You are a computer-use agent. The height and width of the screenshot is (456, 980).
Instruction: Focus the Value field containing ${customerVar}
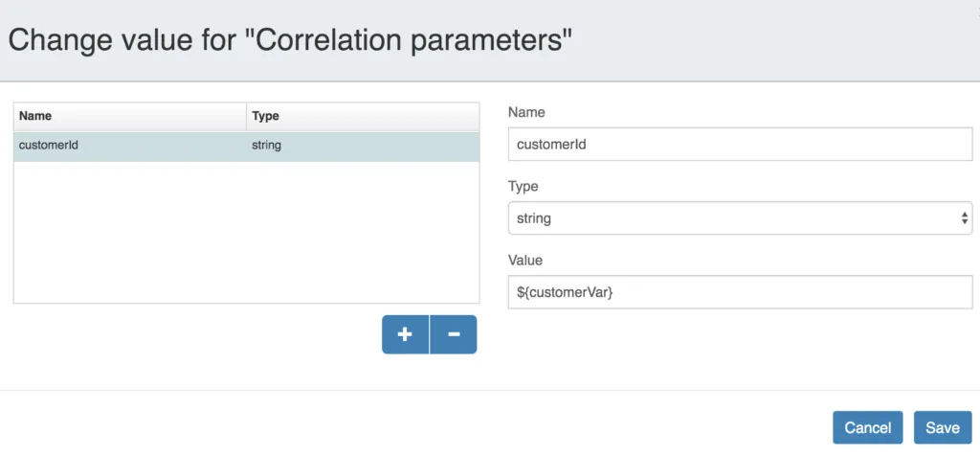pos(740,292)
